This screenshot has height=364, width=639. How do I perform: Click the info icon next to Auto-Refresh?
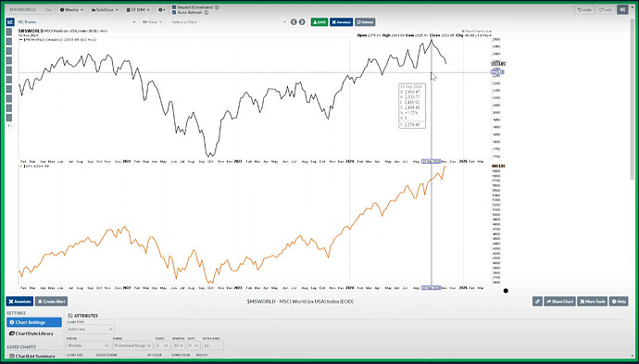coord(206,13)
